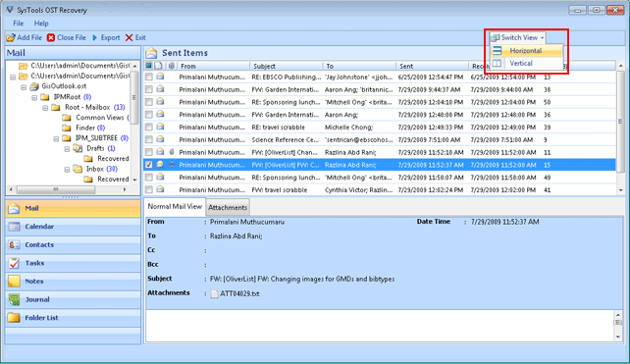Collapse the Drafts tree node
Image resolution: width=630 pixels, height=364 pixels.
67,149
